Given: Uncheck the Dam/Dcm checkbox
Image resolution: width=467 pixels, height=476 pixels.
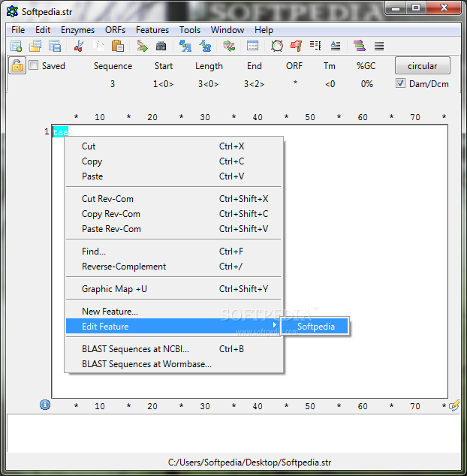Looking at the screenshot, I should (x=400, y=83).
